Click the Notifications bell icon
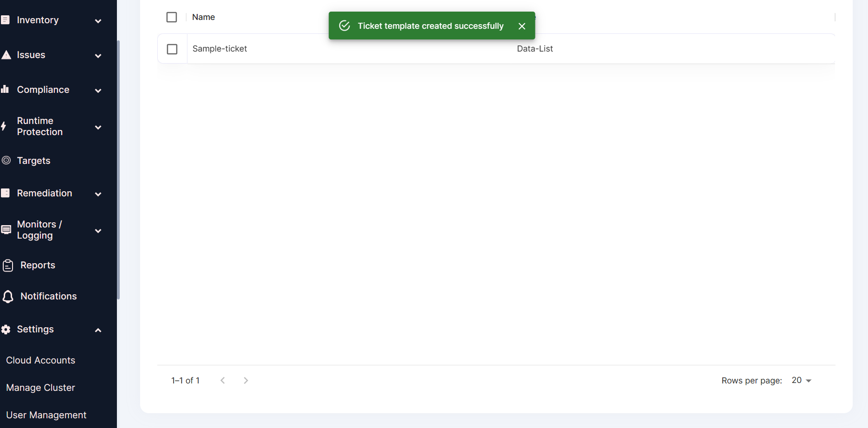The width and height of the screenshot is (868, 428). coord(8,297)
